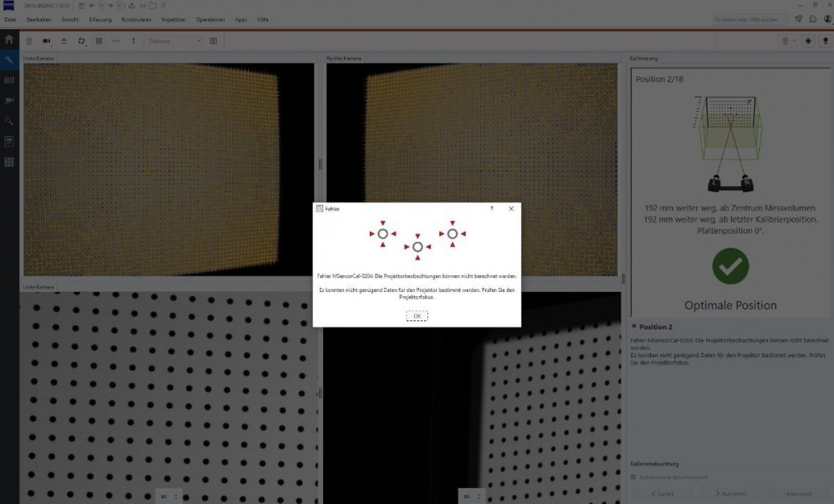Click the magnifier icon in left sidebar
Image resolution: width=834 pixels, height=504 pixels.
click(9, 121)
